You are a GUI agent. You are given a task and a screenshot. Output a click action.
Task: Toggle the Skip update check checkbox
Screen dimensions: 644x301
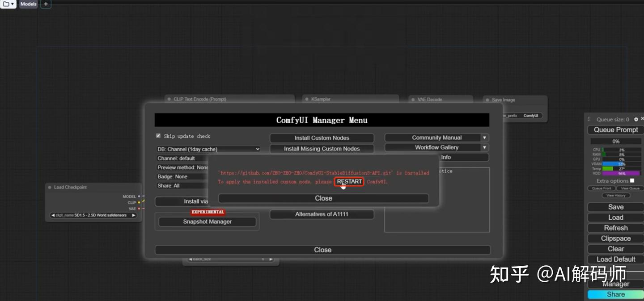(158, 136)
